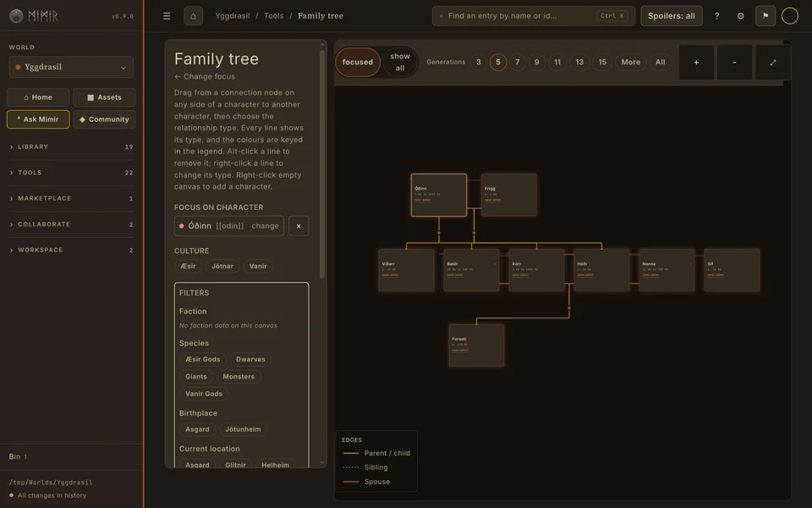This screenshot has height=508, width=812.
Task: Click More generations option
Action: [x=630, y=62]
